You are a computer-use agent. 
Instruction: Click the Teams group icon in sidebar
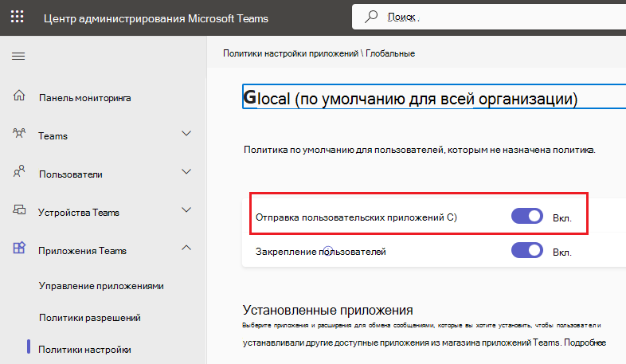[19, 133]
